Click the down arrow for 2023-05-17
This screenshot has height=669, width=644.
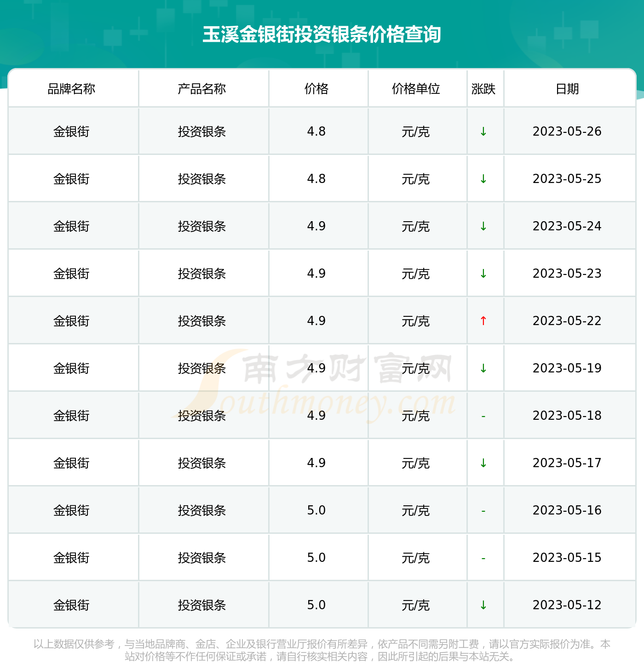[483, 463]
